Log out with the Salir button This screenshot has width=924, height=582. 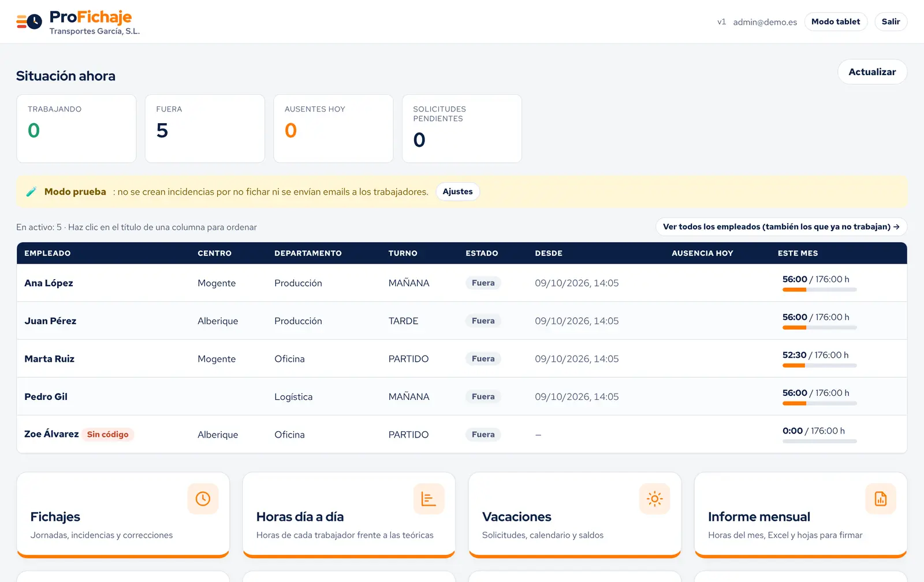coord(891,22)
